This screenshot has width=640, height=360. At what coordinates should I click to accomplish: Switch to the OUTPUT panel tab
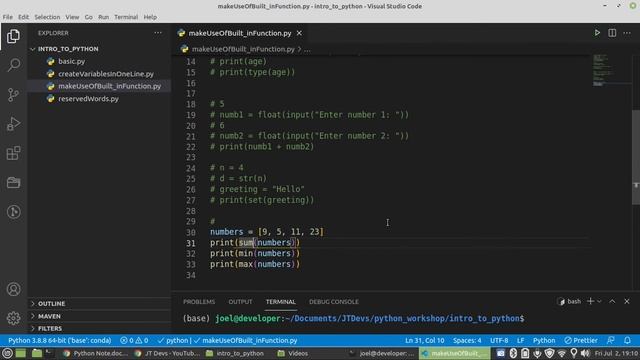(x=240, y=302)
